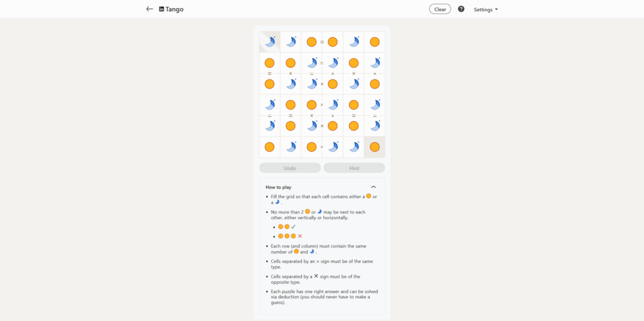The height and width of the screenshot is (321, 644).
Task: Click the moon in fifth row, first column
Action: coord(270,126)
